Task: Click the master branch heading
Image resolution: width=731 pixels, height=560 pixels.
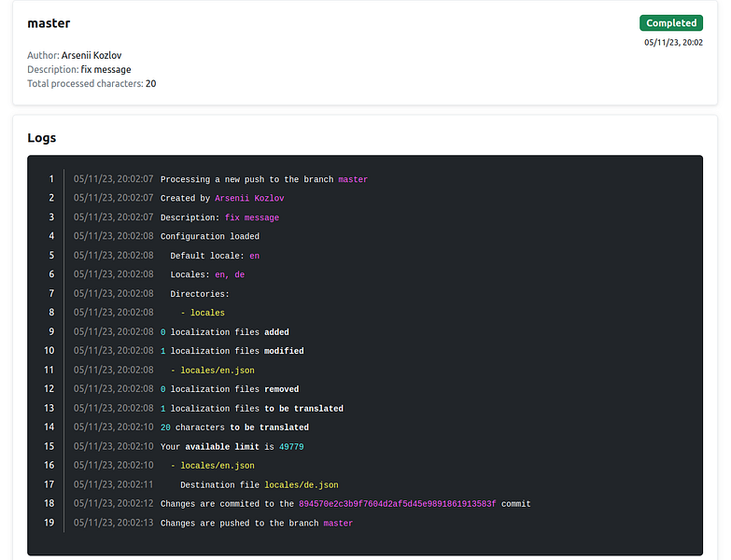Action: 49,23
